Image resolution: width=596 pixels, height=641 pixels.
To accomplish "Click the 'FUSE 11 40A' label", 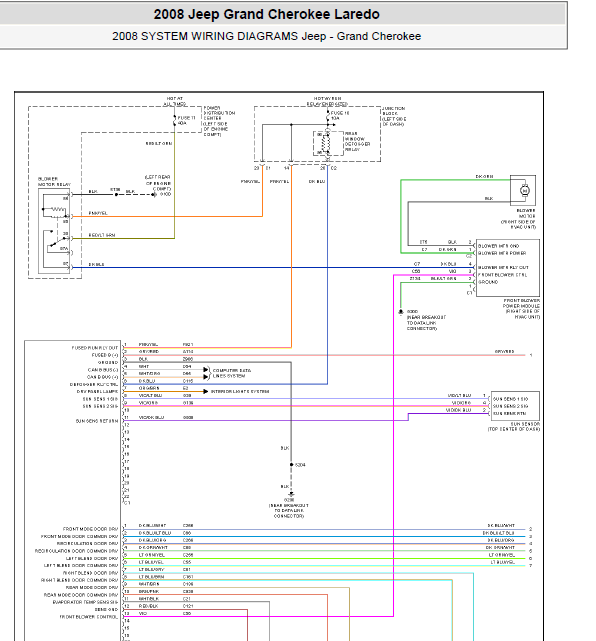I will coord(186,121).
